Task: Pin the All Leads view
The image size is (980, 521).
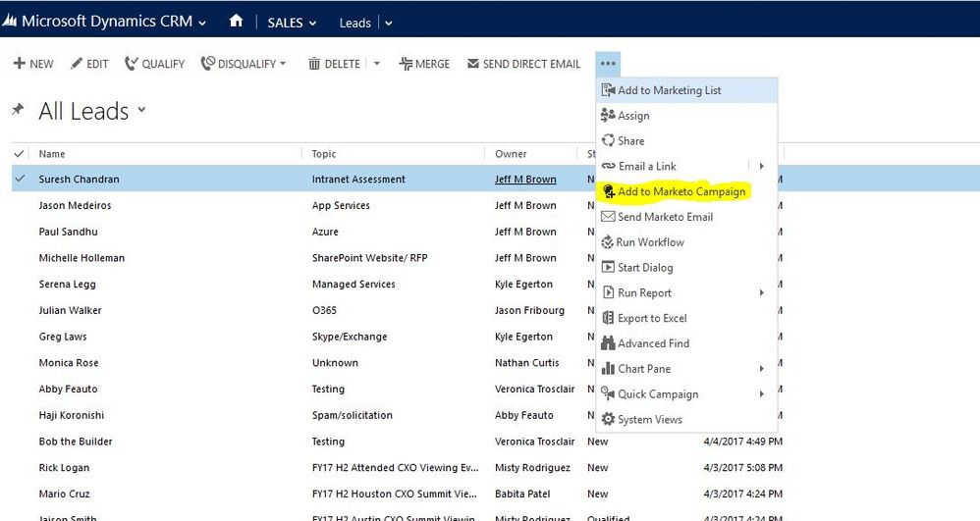Action: (18, 110)
